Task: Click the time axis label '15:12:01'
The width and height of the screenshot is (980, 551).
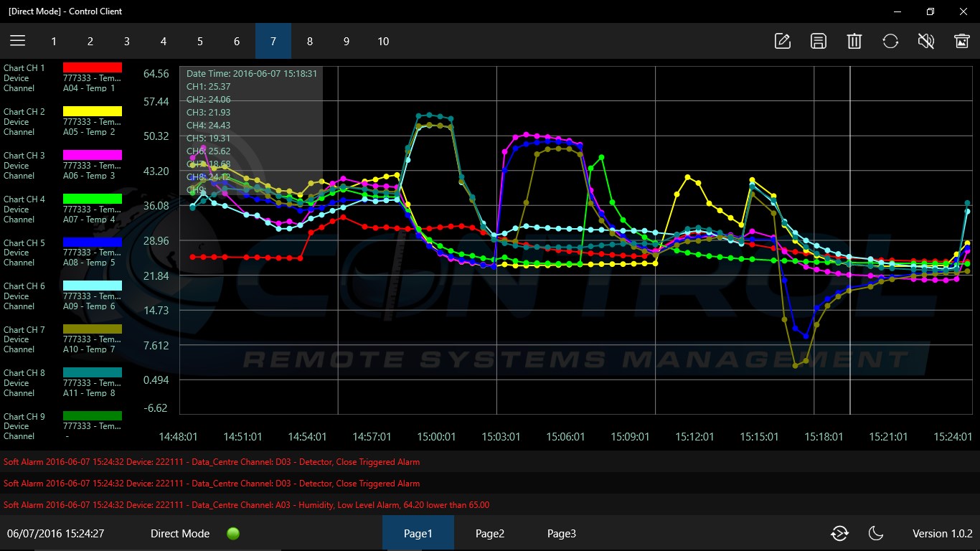Action: [x=694, y=436]
